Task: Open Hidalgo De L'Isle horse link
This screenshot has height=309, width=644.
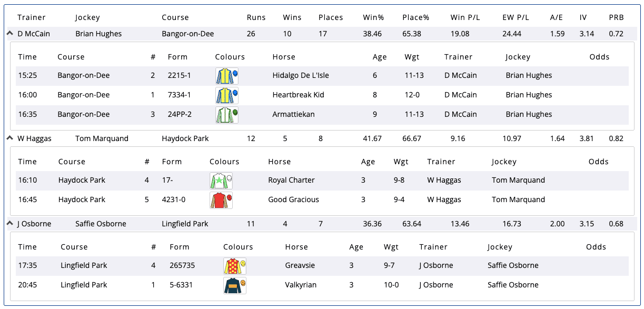Action: tap(300, 75)
